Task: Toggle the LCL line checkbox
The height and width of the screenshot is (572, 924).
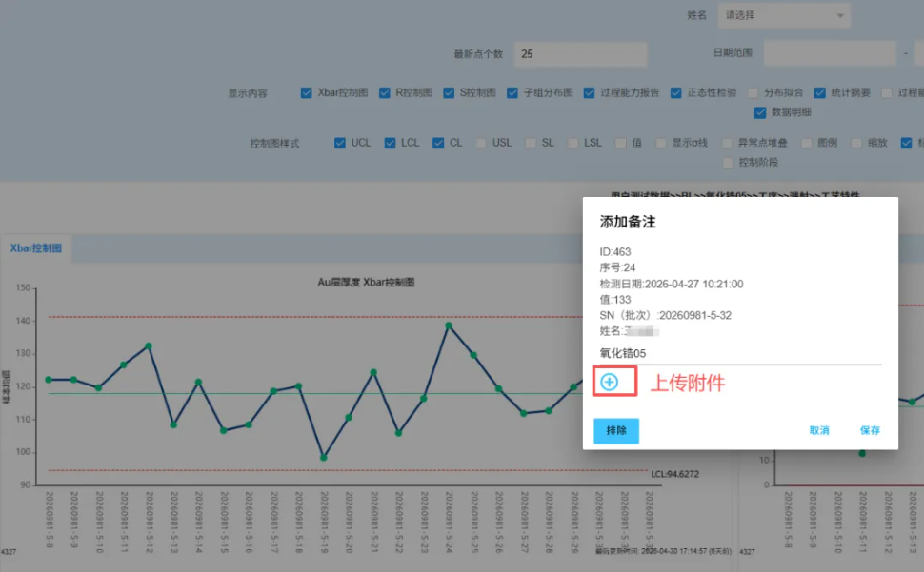Action: (390, 143)
